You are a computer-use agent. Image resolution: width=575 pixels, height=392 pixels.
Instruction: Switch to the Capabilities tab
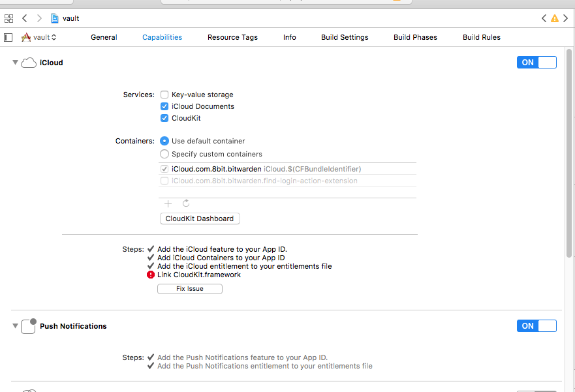(162, 37)
